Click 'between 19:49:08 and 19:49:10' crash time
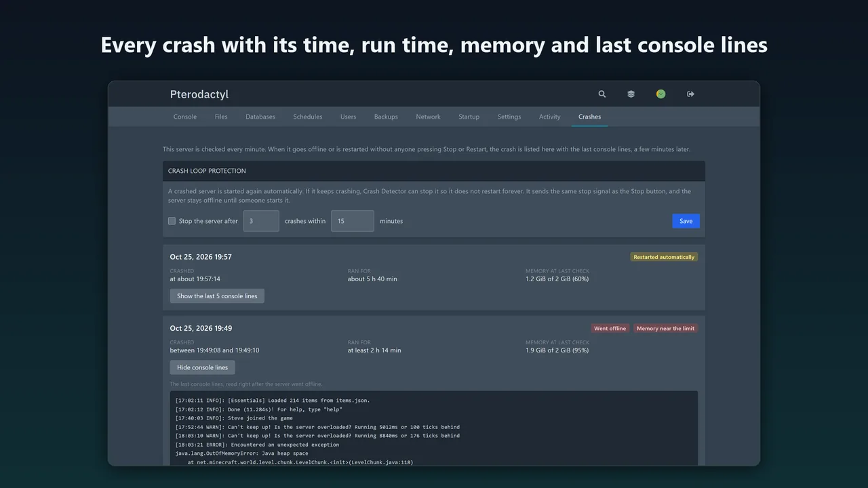 pyautogui.click(x=214, y=350)
